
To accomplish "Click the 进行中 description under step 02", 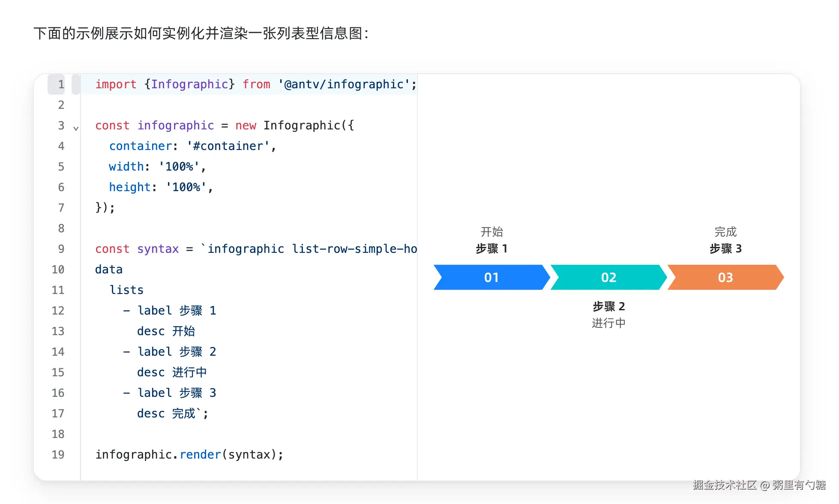I will click(x=608, y=323).
